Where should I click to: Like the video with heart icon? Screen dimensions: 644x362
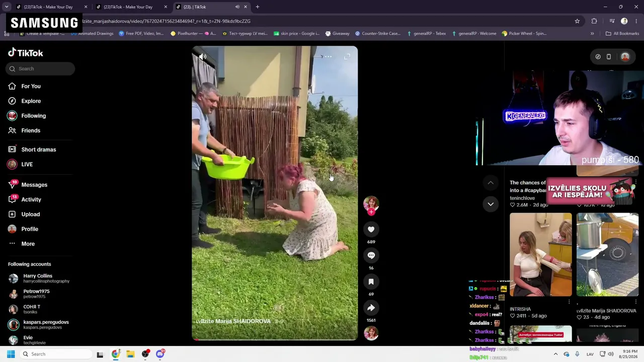(371, 229)
